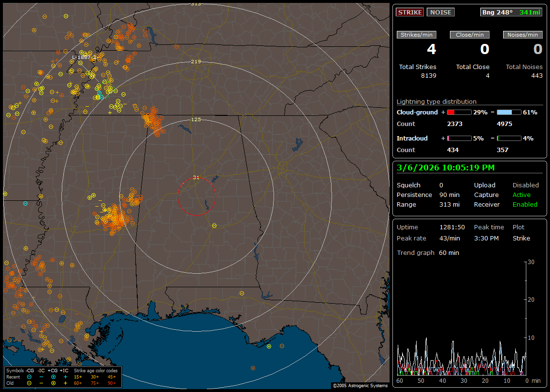
Task: Click the date and time display
Action: pyautogui.click(x=445, y=168)
